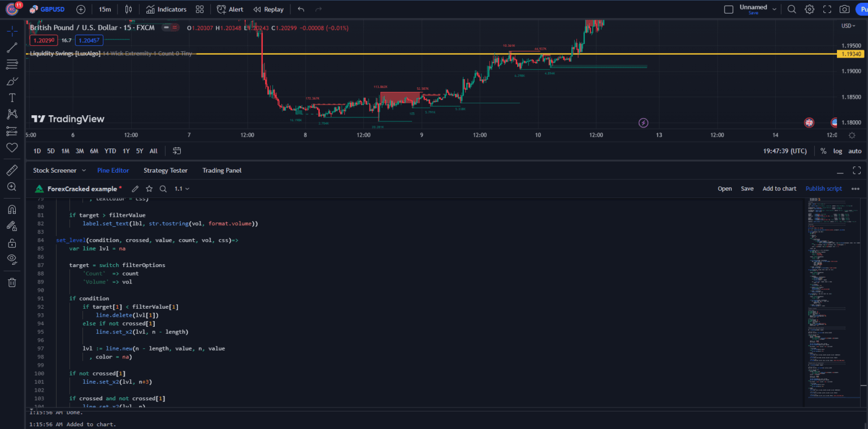Image resolution: width=868 pixels, height=429 pixels.
Task: Click the Publish script button
Action: 823,189
